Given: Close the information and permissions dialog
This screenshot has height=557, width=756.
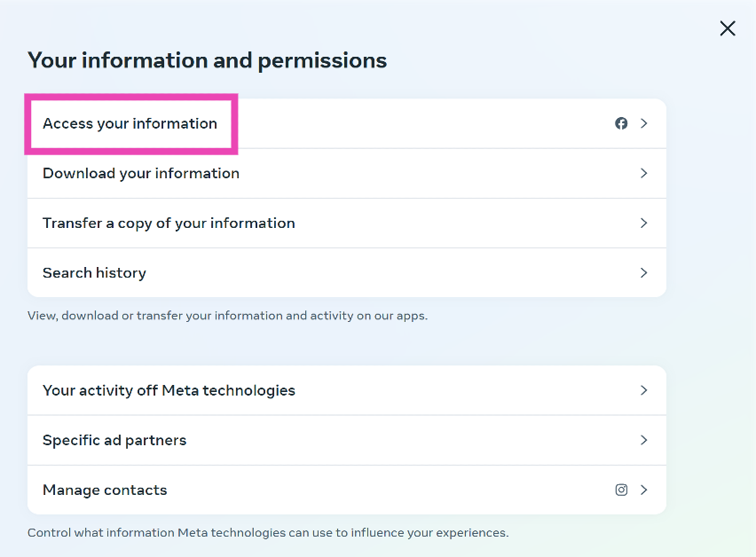Looking at the screenshot, I should click(728, 28).
